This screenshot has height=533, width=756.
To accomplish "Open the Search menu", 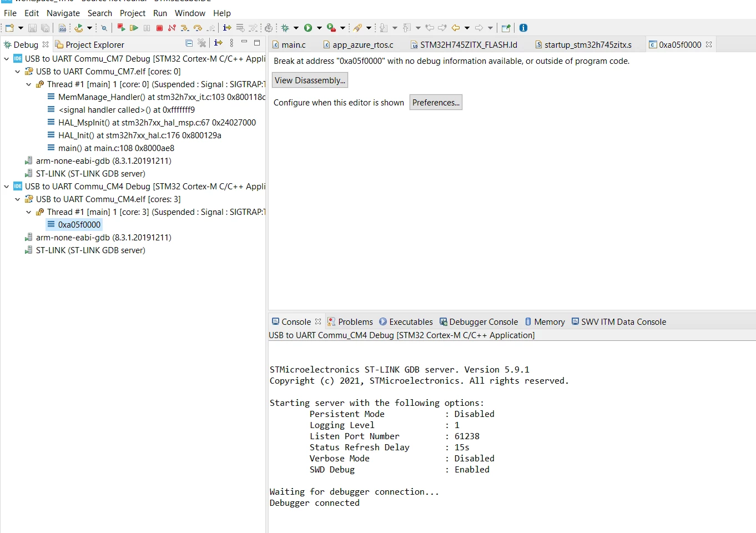I will click(x=100, y=13).
